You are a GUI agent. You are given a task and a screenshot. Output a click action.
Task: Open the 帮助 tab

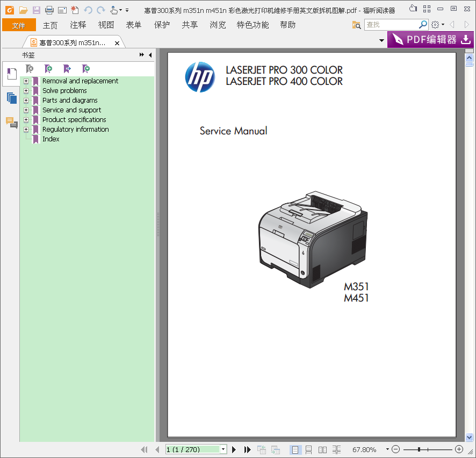click(x=288, y=25)
